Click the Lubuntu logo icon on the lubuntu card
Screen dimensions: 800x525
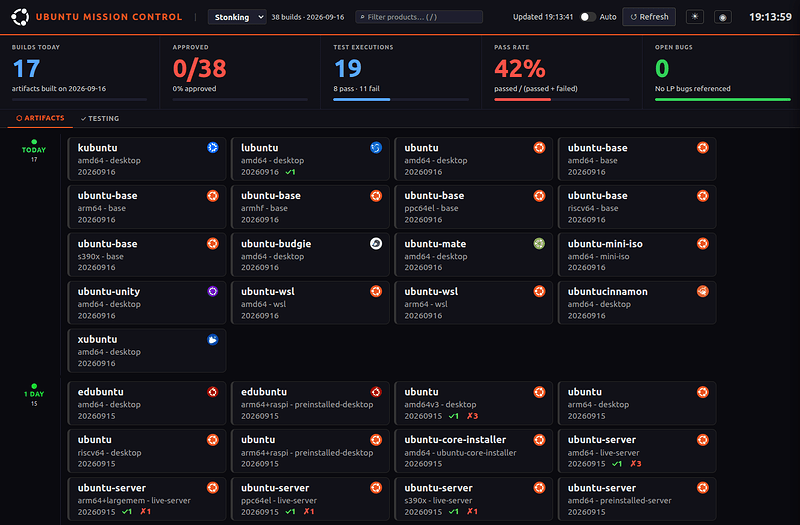coord(376,147)
